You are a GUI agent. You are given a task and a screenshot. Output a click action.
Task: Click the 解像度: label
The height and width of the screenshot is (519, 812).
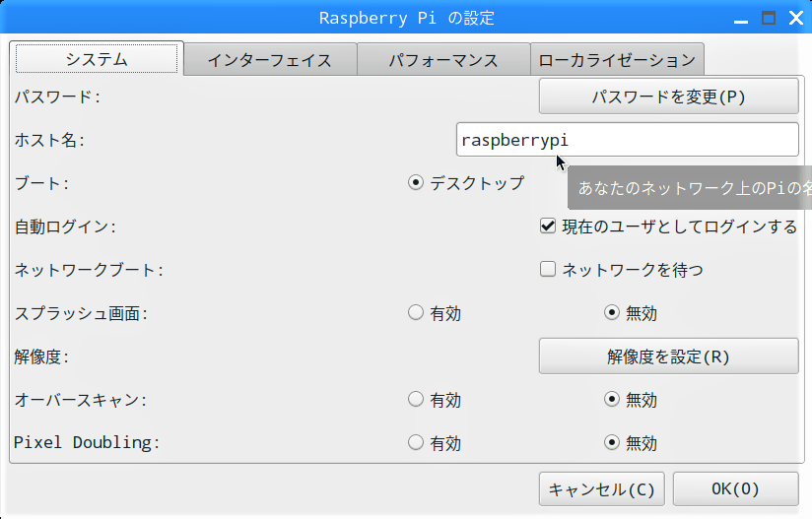coord(41,357)
